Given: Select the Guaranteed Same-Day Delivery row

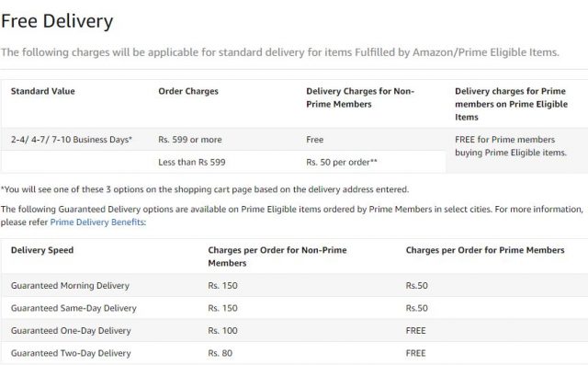Looking at the screenshot, I should [x=294, y=308].
